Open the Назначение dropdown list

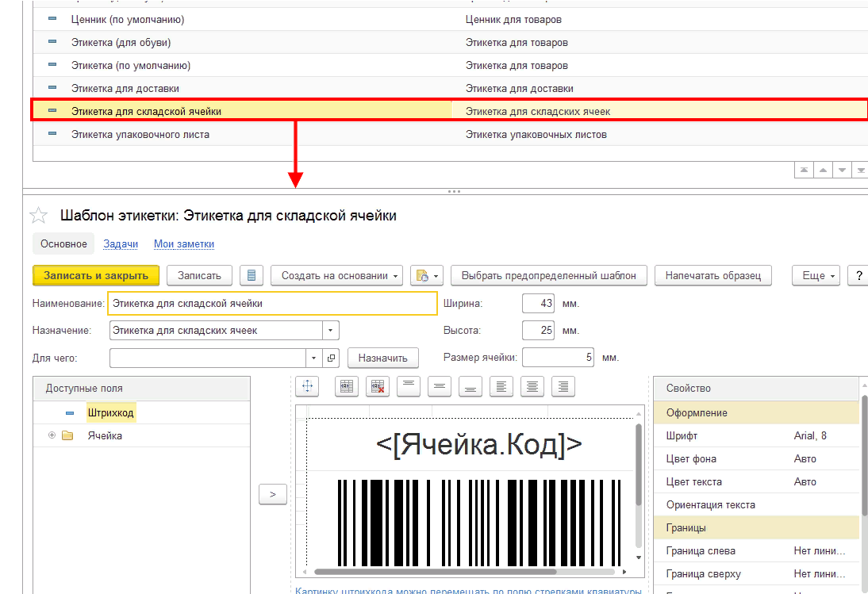pos(331,330)
